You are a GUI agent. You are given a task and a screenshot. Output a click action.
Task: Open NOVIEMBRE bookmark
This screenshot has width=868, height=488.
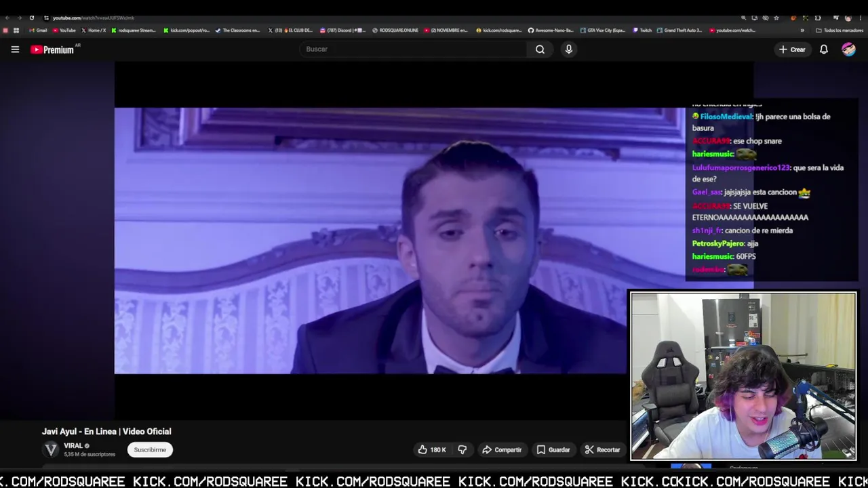[446, 30]
